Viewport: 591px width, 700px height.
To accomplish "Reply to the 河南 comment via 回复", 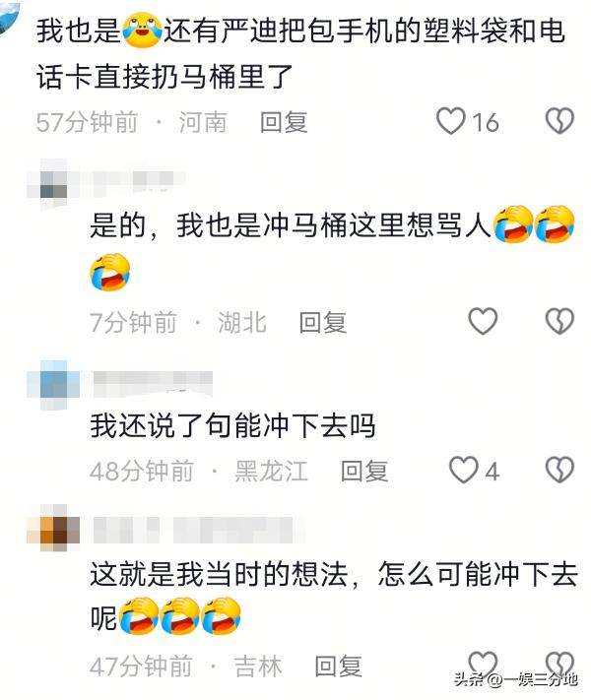I will coord(284,122).
